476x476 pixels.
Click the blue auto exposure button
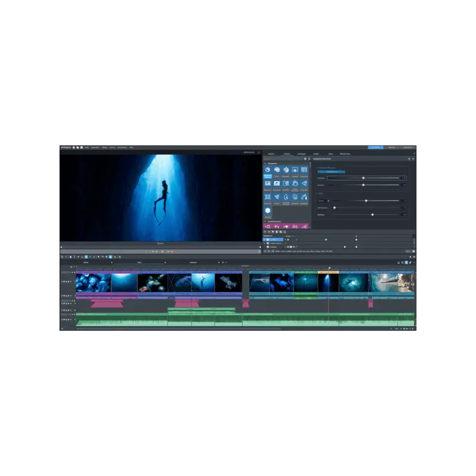(x=331, y=172)
